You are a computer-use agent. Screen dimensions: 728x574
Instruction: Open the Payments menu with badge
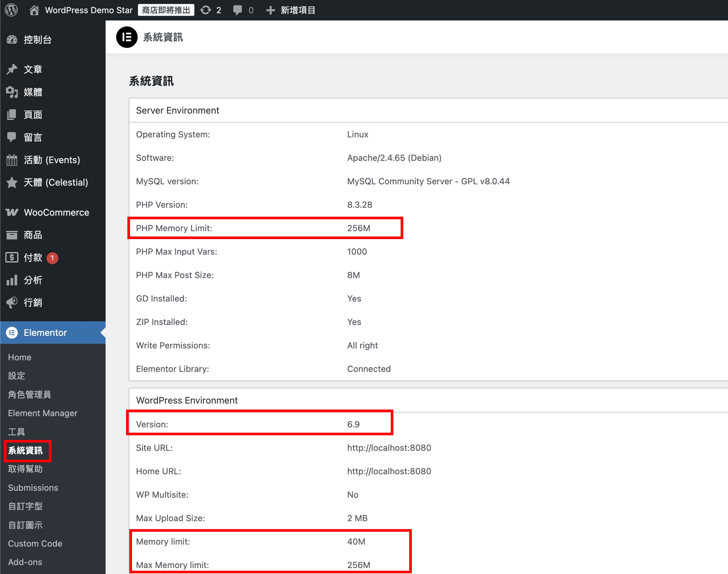(x=33, y=258)
